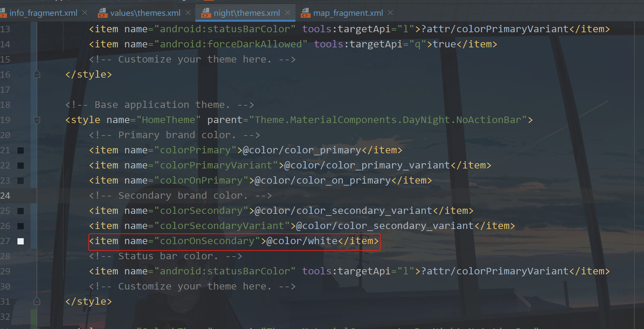
Task: Click closing </style> tag on line 16
Action: click(x=89, y=75)
